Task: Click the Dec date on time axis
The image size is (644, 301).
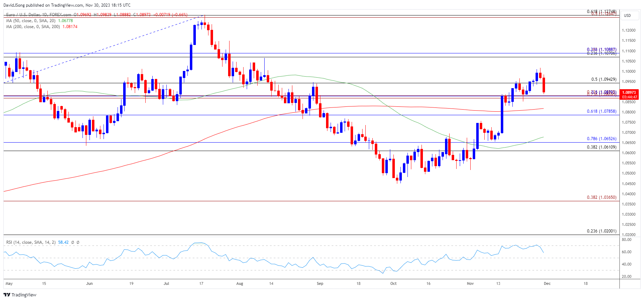Action: [547, 283]
